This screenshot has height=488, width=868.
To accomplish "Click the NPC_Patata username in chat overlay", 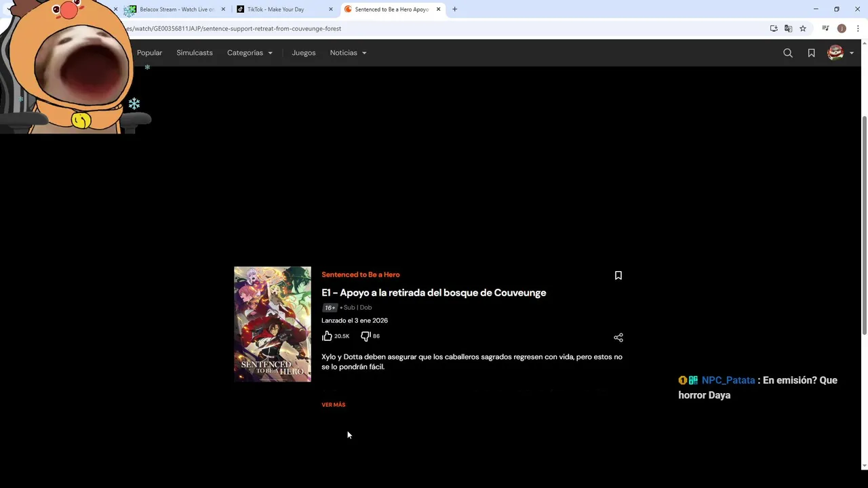I will (728, 380).
